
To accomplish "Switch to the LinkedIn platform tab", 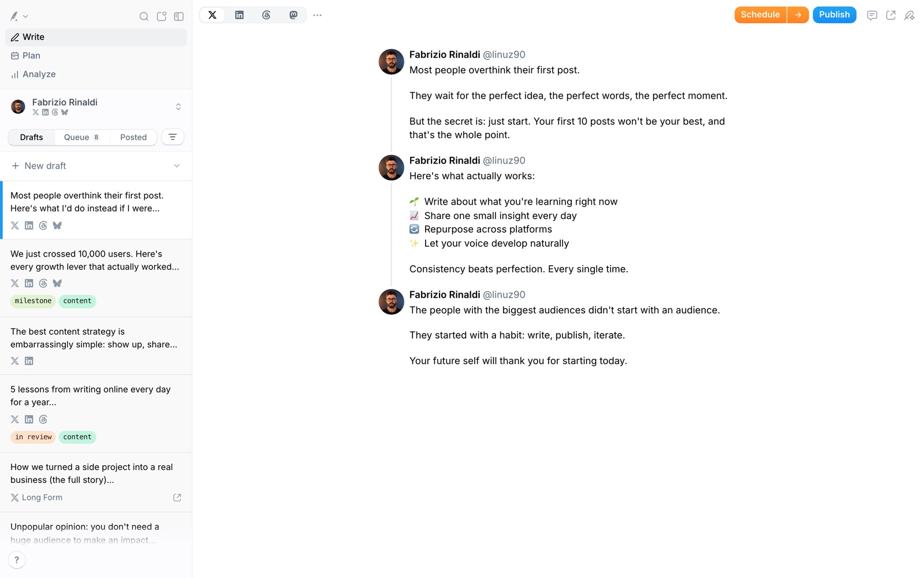I will pos(239,15).
